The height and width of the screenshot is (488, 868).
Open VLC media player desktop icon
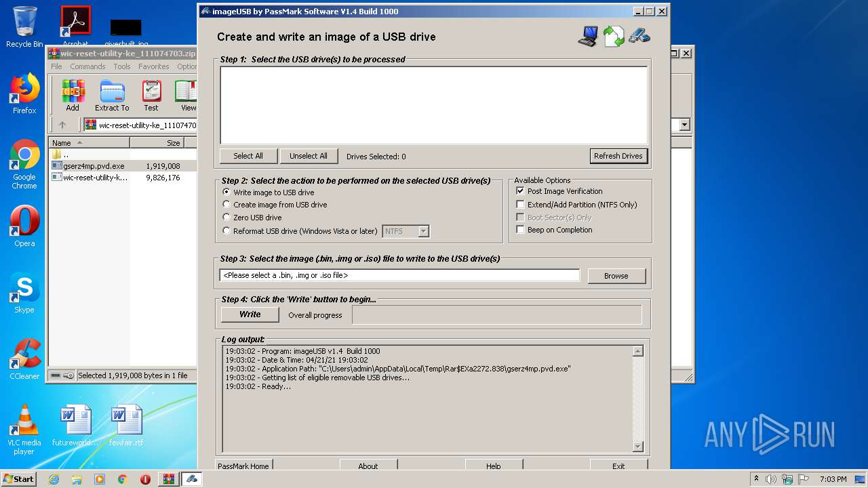pyautogui.click(x=24, y=430)
